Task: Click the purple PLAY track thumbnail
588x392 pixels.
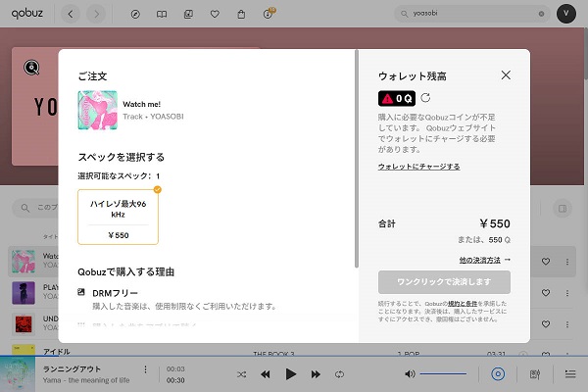Action: pyautogui.click(x=24, y=293)
